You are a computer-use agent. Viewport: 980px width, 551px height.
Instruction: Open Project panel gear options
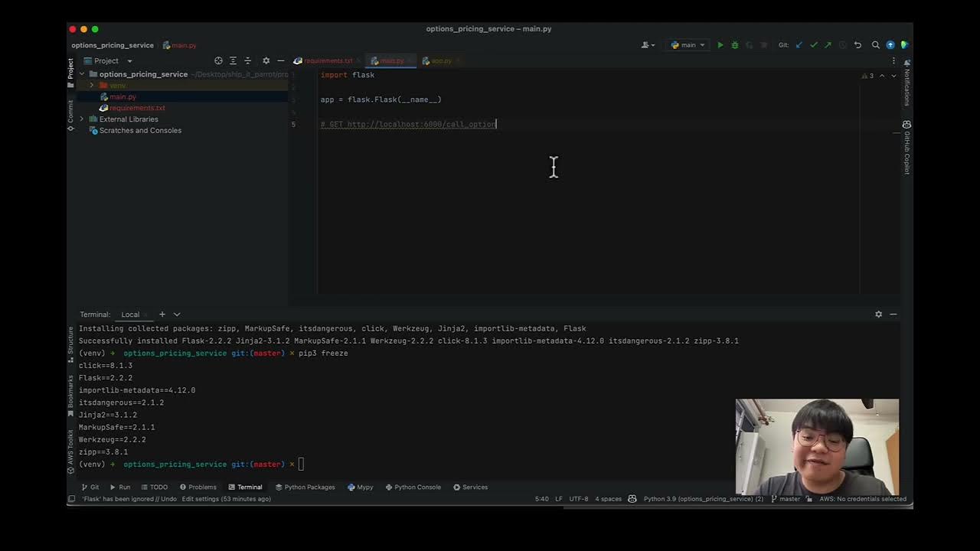266,60
